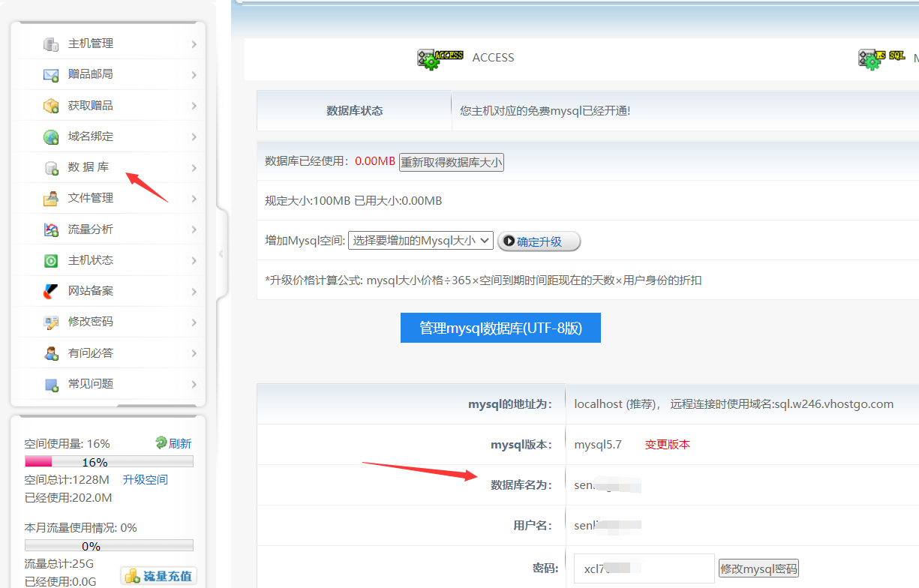Expand the 主机管理 chevron arrow

click(x=194, y=44)
